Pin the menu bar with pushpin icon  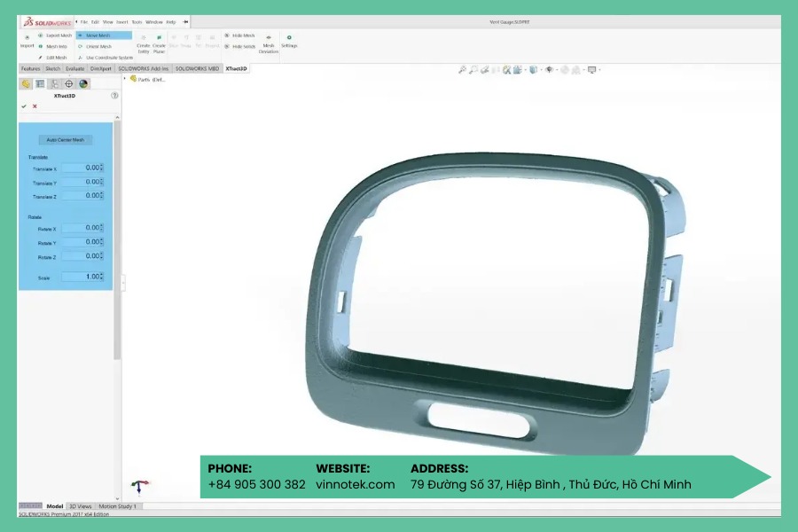pos(186,22)
